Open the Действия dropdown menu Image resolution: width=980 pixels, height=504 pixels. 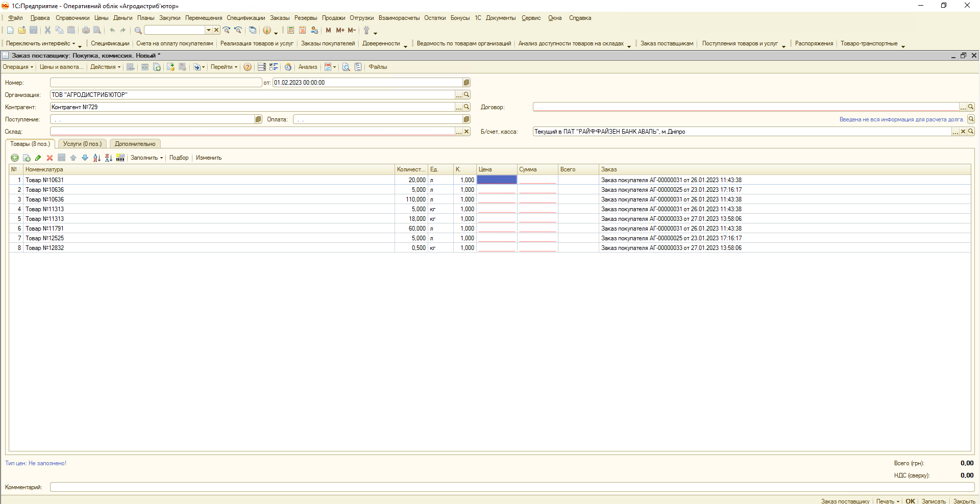105,67
